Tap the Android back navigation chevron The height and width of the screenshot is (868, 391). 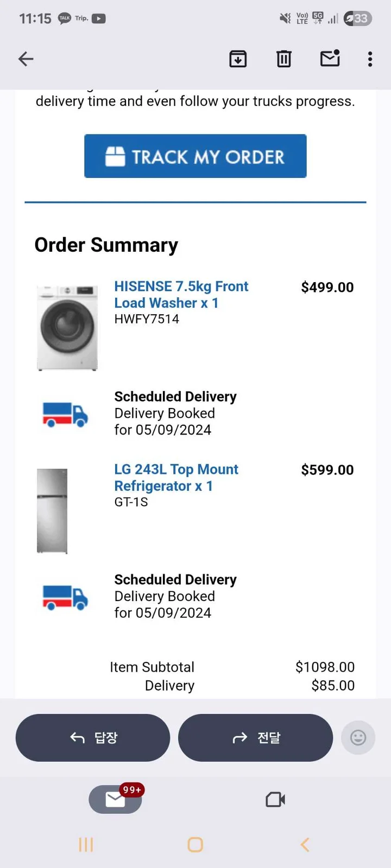point(305,845)
